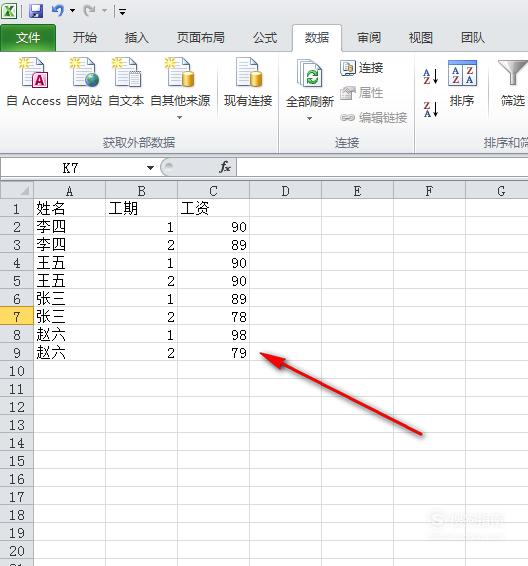Select column E header

357,191
